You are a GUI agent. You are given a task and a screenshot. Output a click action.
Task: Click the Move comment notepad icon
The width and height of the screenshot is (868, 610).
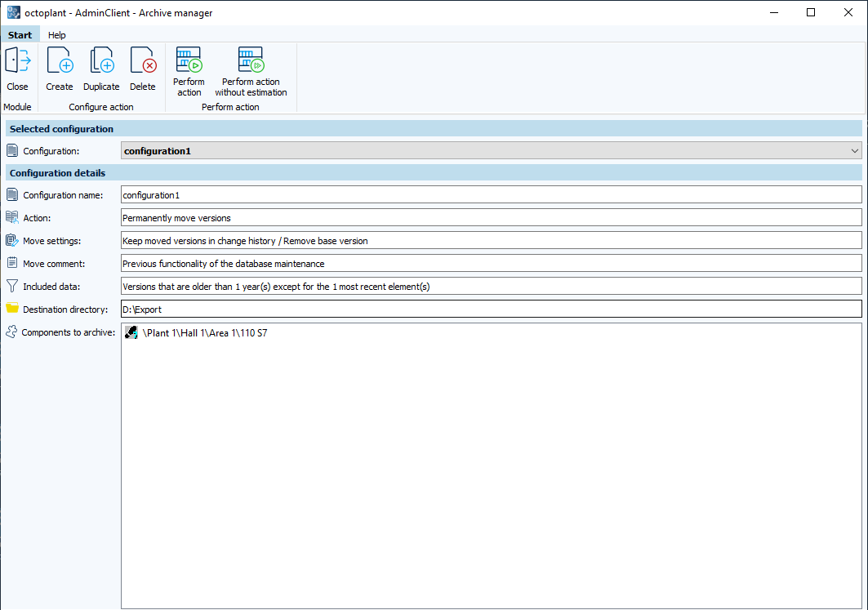point(11,263)
